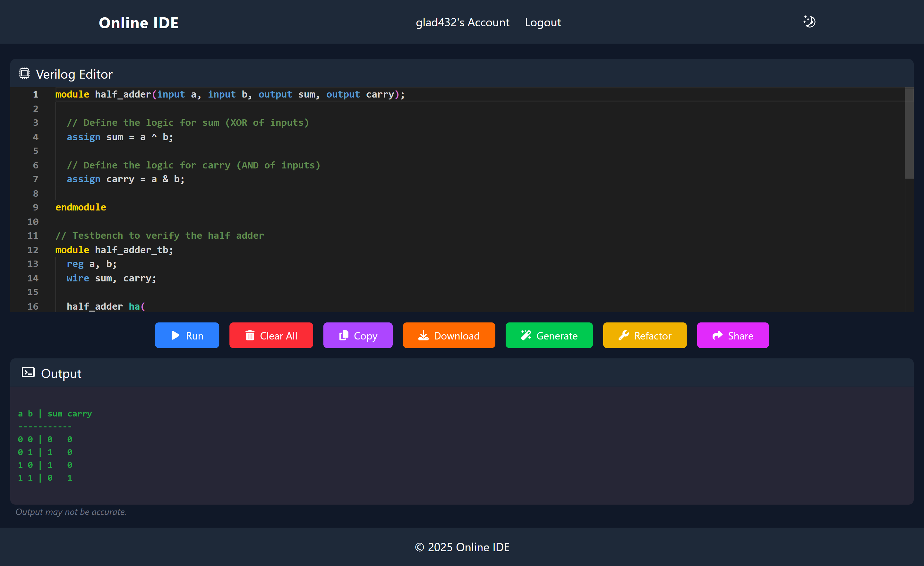
Task: Click the terminal icon beside Output
Action: pos(28,373)
